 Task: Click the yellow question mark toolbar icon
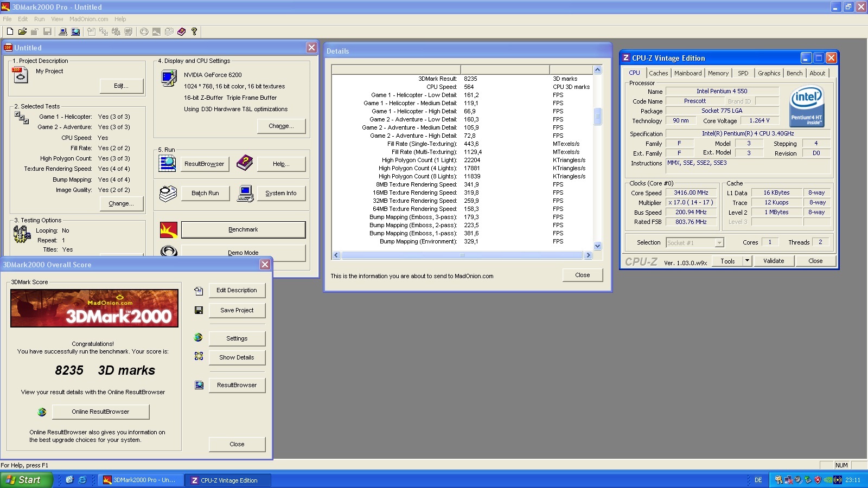[x=194, y=31]
